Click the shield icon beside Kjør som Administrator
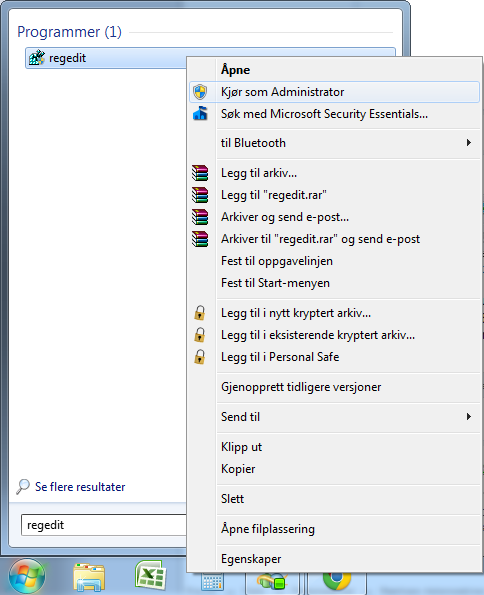484x595 pixels. (200, 92)
